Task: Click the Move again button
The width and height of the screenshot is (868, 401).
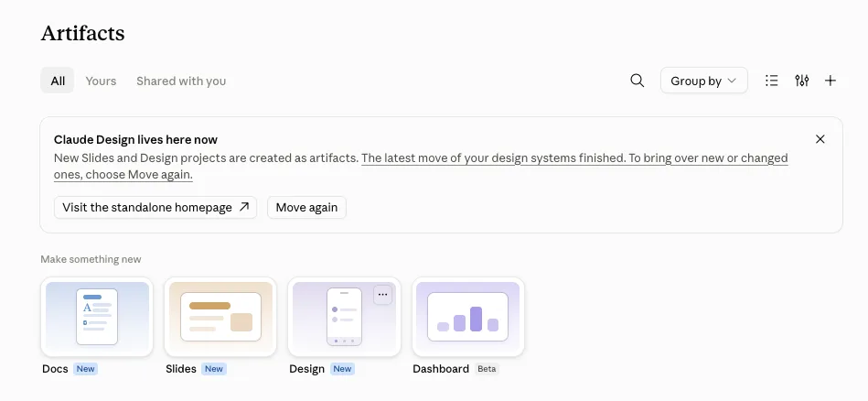Action: [x=306, y=207]
